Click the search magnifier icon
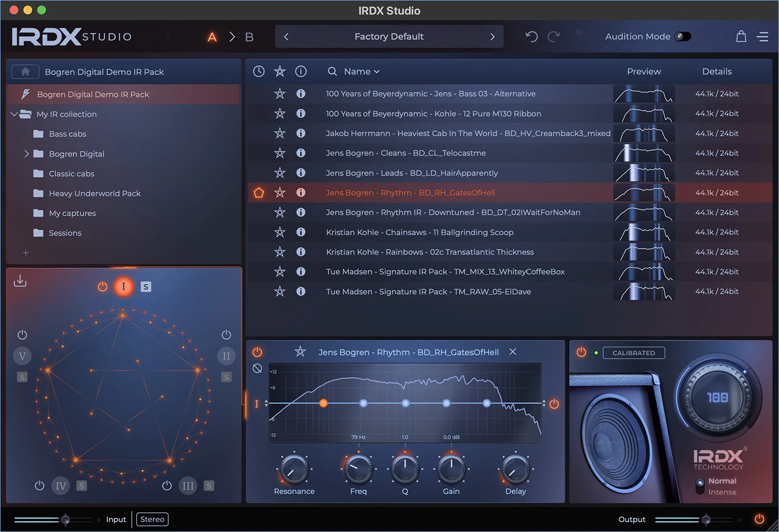Viewport: 779px width, 532px height. tap(332, 72)
